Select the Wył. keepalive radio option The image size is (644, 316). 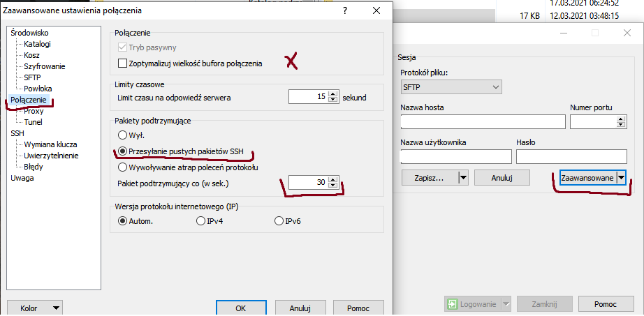click(x=123, y=135)
